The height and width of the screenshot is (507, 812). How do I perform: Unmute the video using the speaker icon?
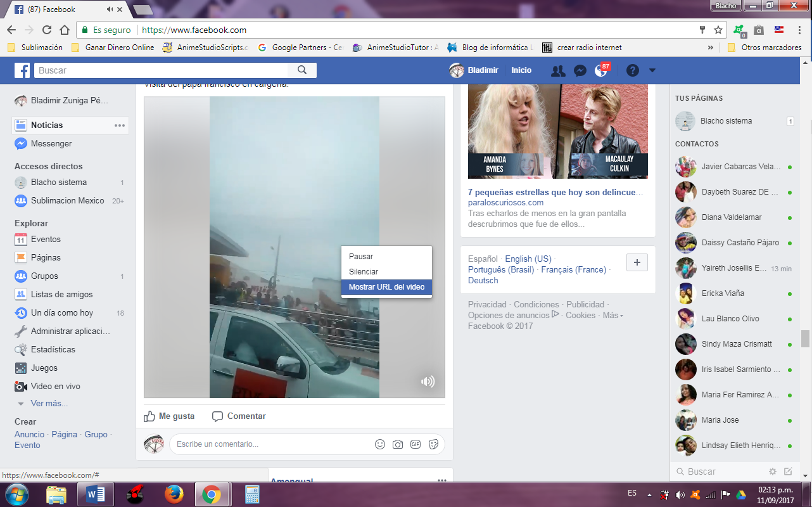[428, 382]
